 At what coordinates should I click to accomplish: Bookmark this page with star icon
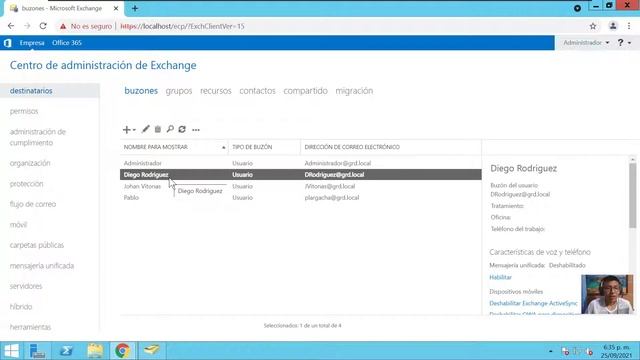click(593, 26)
